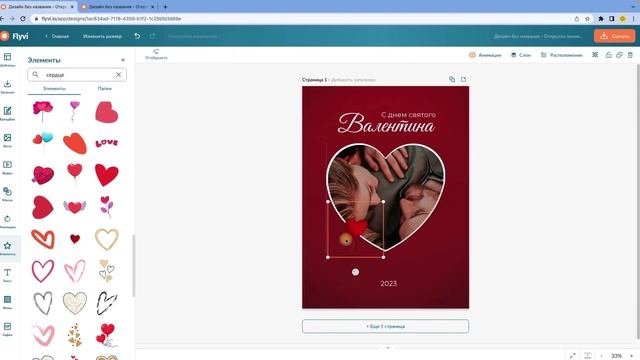Add the gold outline heart element
Screen dimensions: 640x360
point(107,239)
